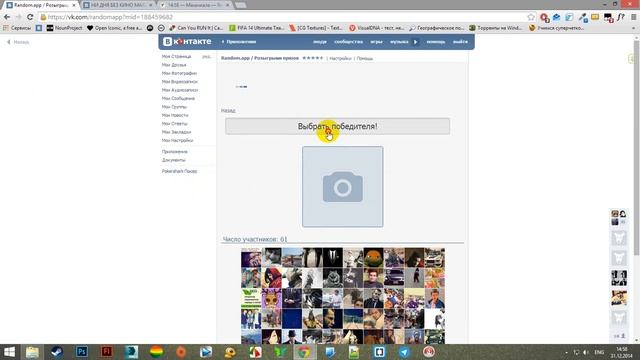The width and height of the screenshot is (640, 360).
Task: Open Приложения in left menu
Action: 175,152
